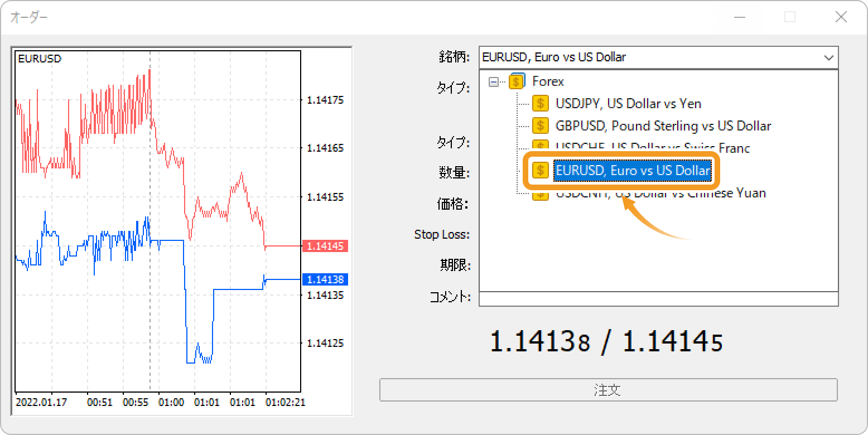Click the 00:55 time axis label
The height and width of the screenshot is (435, 868).
coord(136,402)
